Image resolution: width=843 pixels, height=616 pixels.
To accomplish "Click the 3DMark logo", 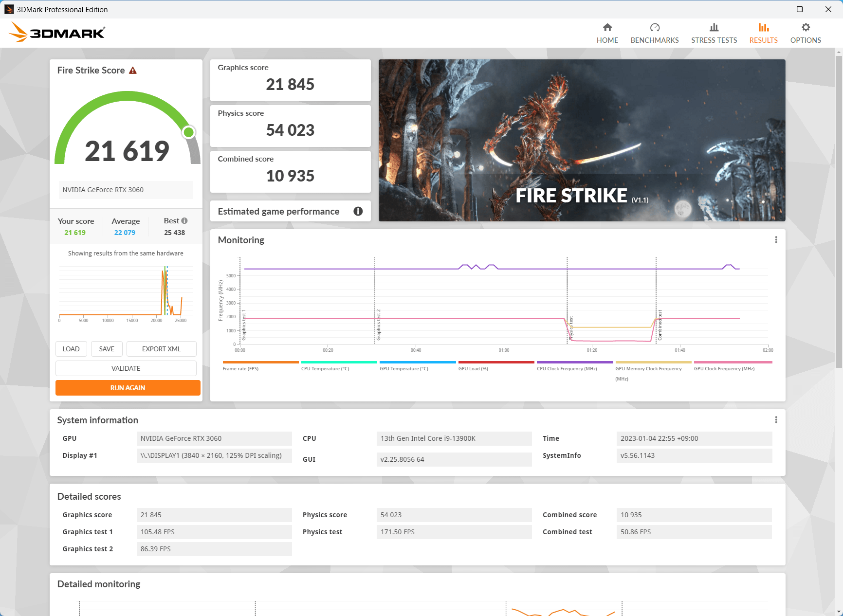I will point(57,32).
